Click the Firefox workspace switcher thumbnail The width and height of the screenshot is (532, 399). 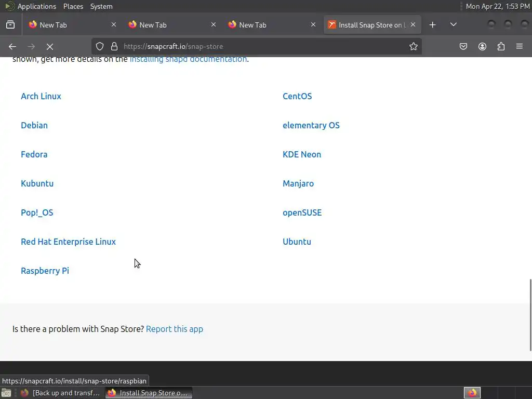(472, 393)
